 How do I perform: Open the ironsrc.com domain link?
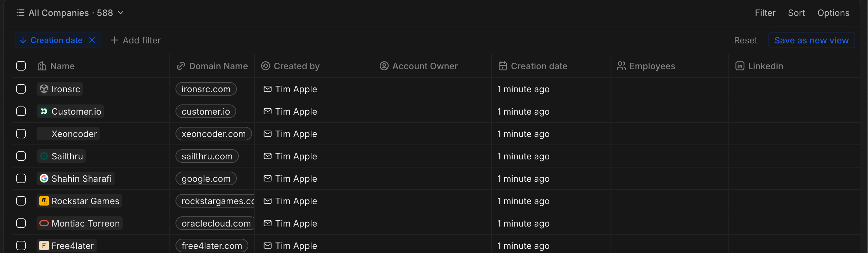(206, 89)
